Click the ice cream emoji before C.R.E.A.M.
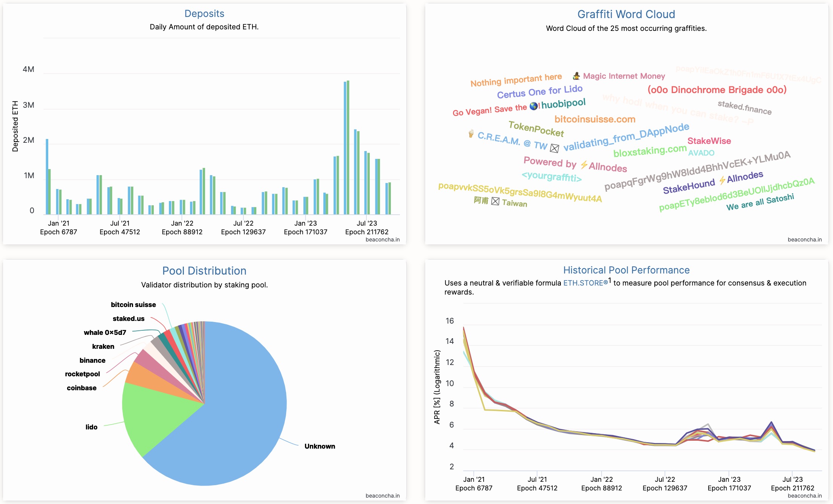 tap(471, 133)
